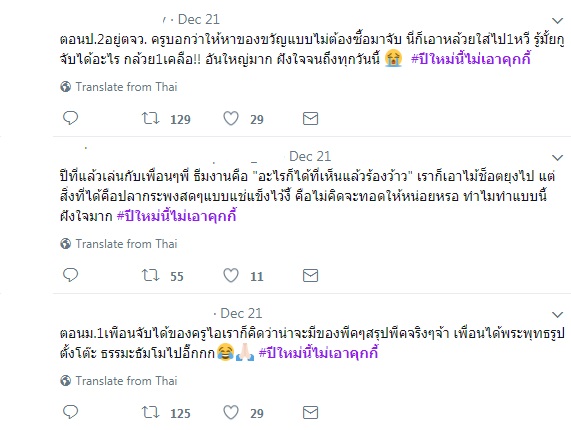Viewport: 571px width, 430px height.
Task: Reply to the first Dec 21 tweet
Action: 70,118
